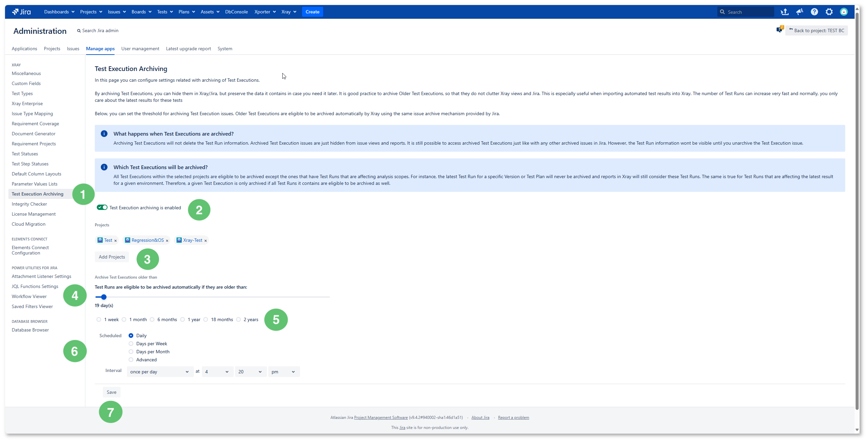Select Days per Week schedule option
The image size is (868, 442).
click(x=131, y=344)
